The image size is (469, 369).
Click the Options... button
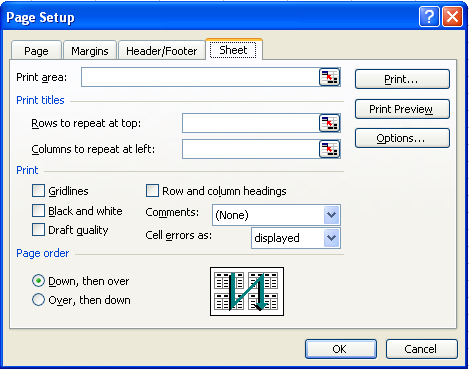coord(402,138)
